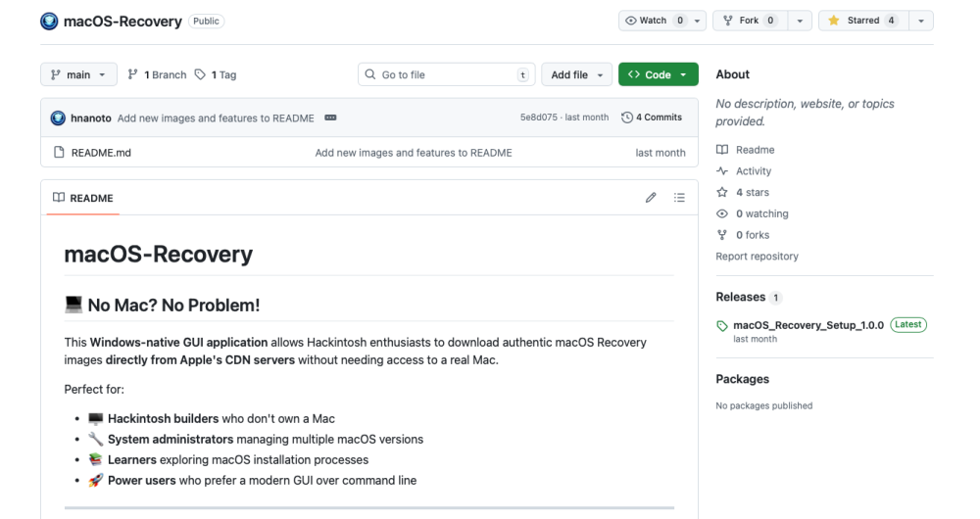Open the Fork options dropdown arrow

800,21
